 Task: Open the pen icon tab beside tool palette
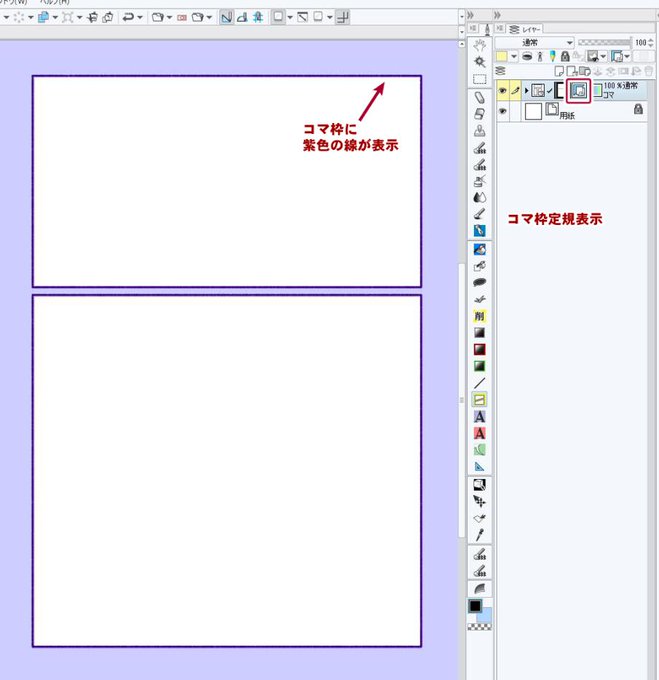[x=487, y=29]
